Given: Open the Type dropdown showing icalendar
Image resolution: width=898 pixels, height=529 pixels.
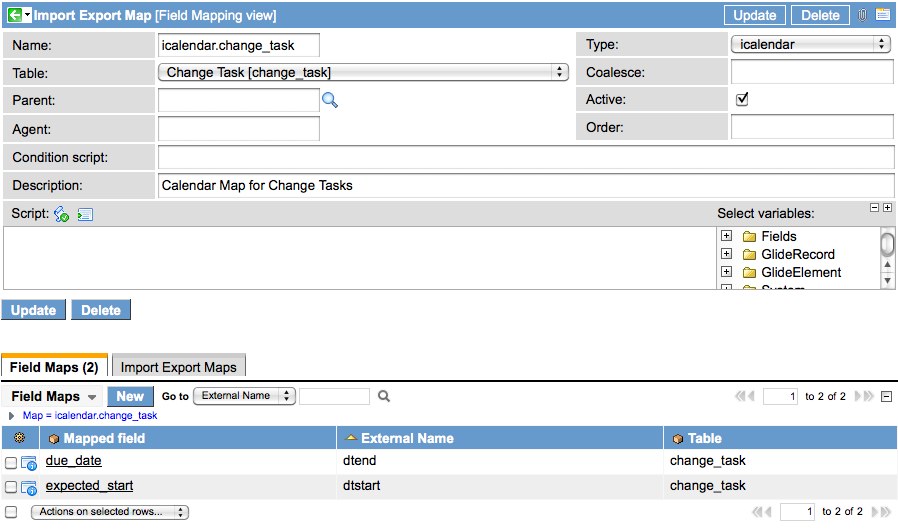Looking at the screenshot, I should [x=810, y=44].
